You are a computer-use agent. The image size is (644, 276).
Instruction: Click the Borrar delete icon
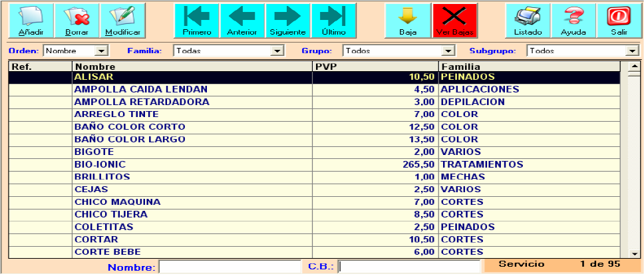click(x=77, y=21)
